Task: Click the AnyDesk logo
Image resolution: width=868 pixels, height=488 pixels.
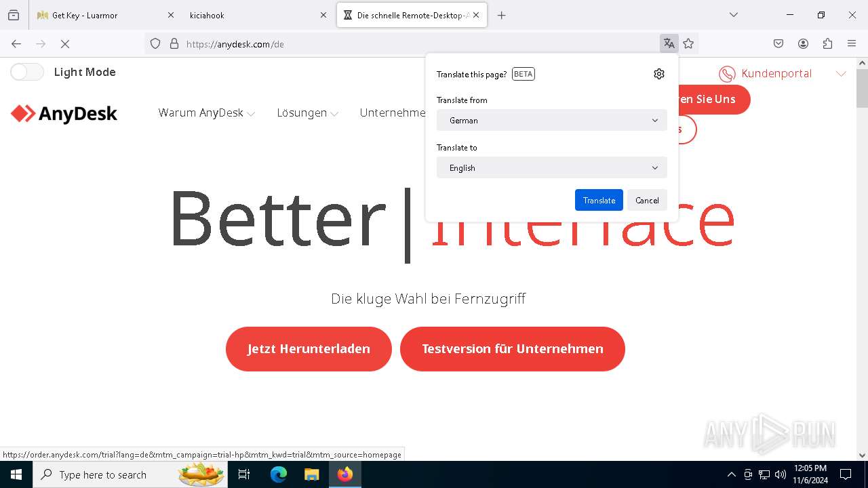Action: tap(64, 113)
